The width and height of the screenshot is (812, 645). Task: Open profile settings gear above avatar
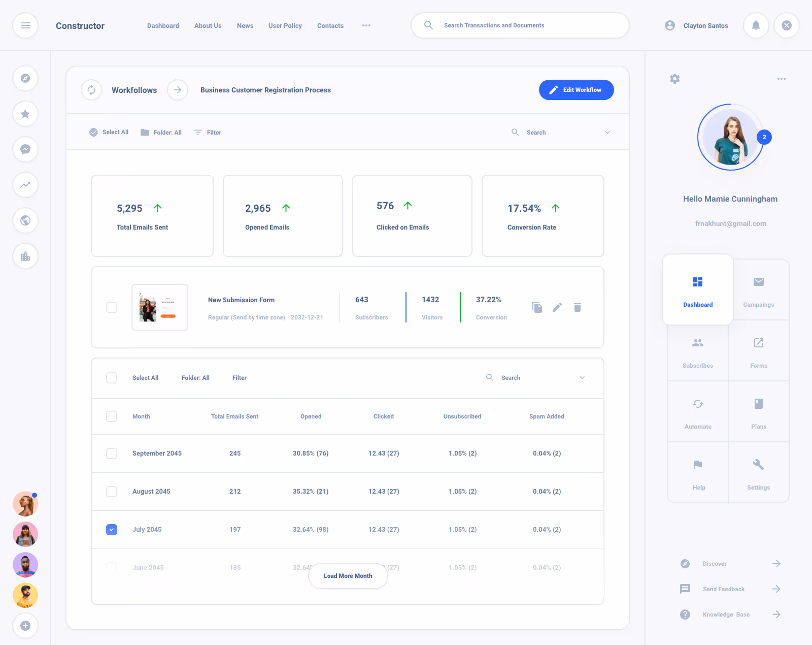point(674,79)
